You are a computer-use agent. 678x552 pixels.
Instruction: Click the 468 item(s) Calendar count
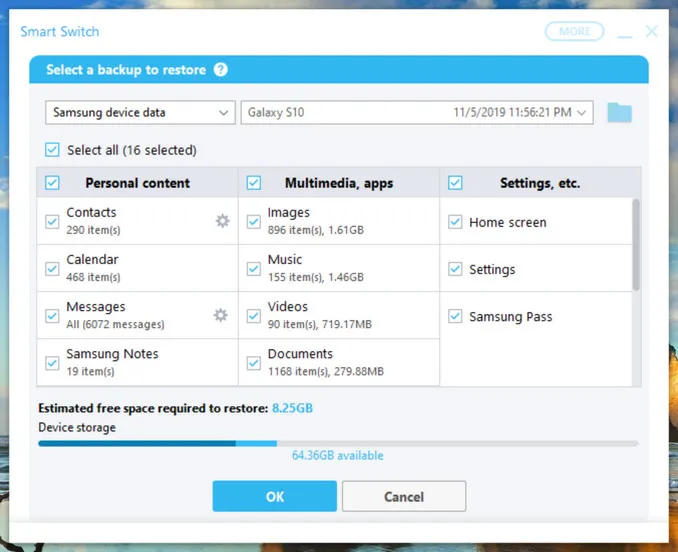tap(93, 277)
